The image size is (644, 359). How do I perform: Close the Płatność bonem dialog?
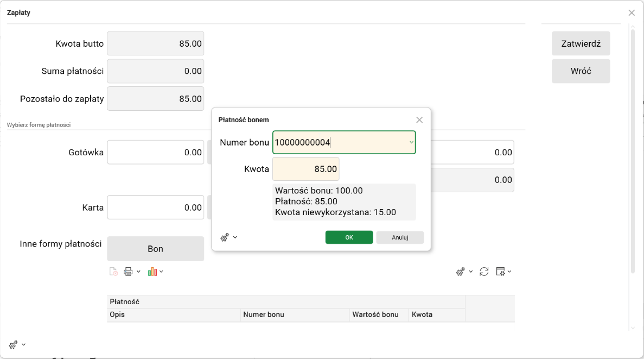pyautogui.click(x=419, y=119)
